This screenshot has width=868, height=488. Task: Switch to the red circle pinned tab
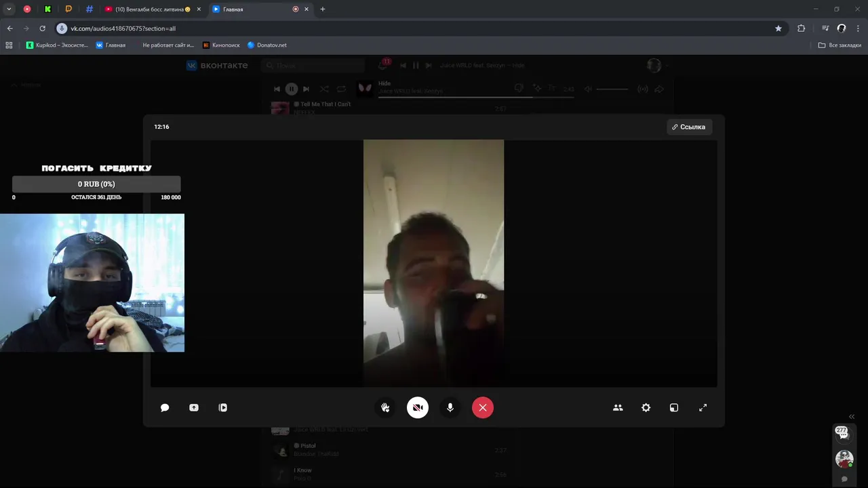click(27, 9)
